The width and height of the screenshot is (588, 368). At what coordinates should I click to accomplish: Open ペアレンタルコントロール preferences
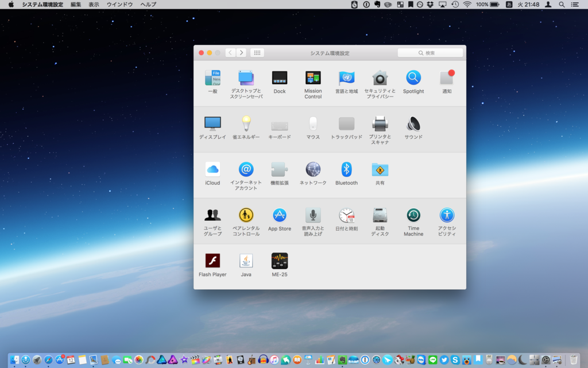click(x=246, y=222)
